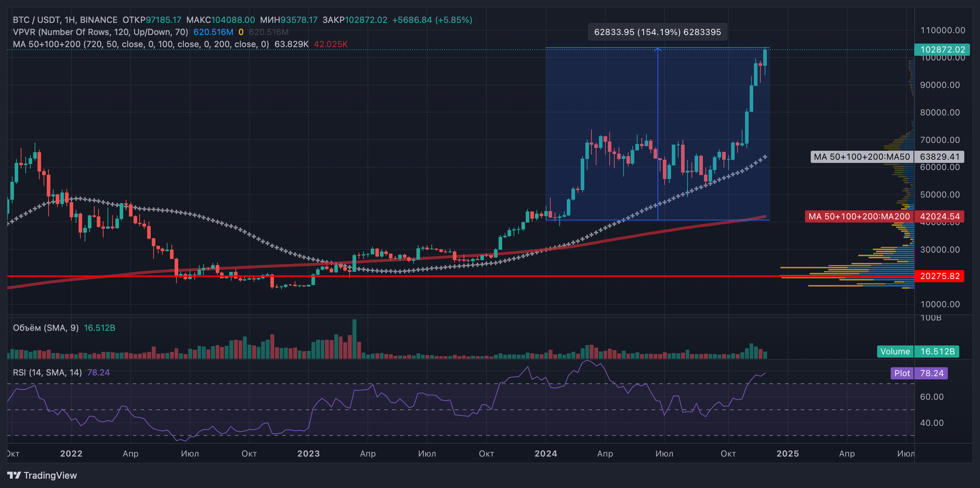Click the 2022 year label on timeline
Image resolution: width=980 pixels, height=488 pixels.
(x=71, y=453)
